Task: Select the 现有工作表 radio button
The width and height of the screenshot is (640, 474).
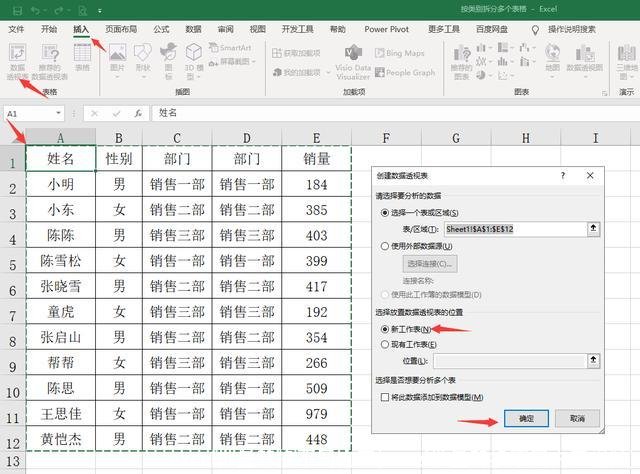Action: pos(386,344)
